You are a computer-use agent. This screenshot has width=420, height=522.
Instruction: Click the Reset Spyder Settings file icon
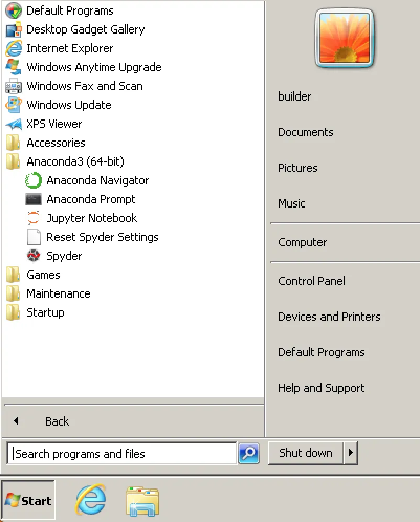pos(34,237)
